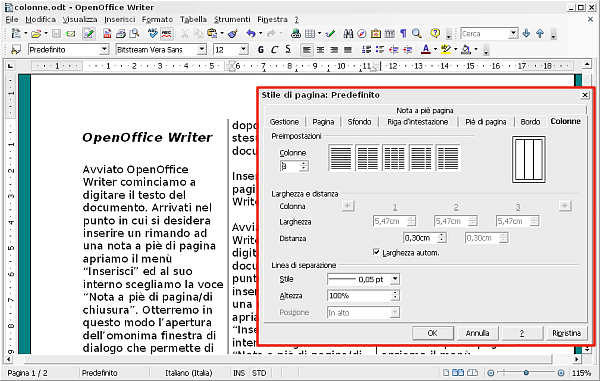Switch to book view layout
Screen dimensions: 600x381
coord(473,373)
